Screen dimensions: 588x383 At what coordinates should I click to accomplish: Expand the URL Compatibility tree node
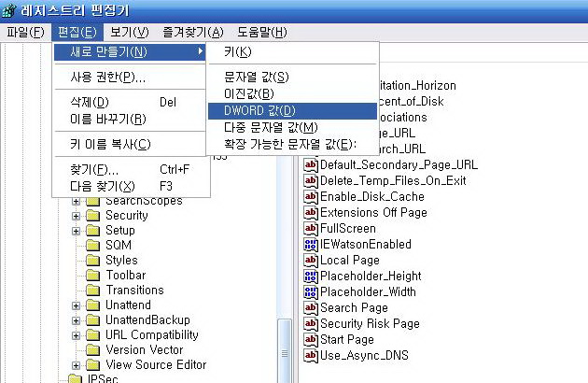(77, 335)
